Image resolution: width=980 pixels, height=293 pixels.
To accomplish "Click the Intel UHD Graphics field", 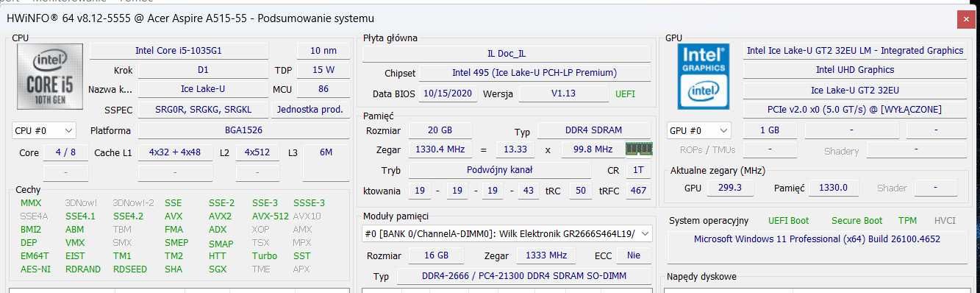I will [855, 70].
